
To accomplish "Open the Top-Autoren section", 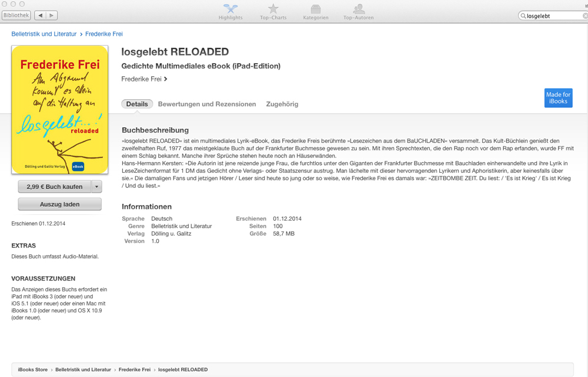I will click(x=358, y=12).
